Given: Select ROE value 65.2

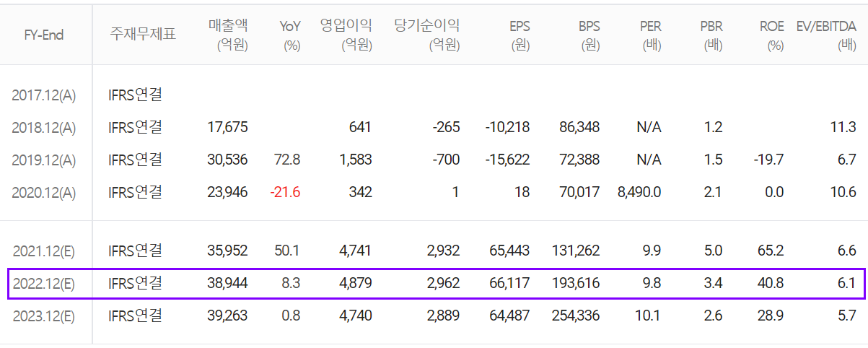Looking at the screenshot, I should pos(771,251).
